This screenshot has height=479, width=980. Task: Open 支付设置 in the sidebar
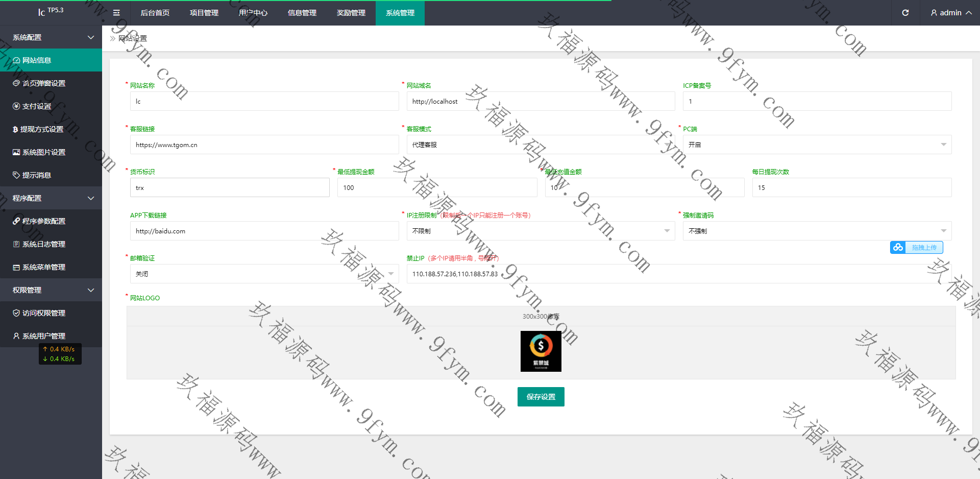[x=37, y=106]
